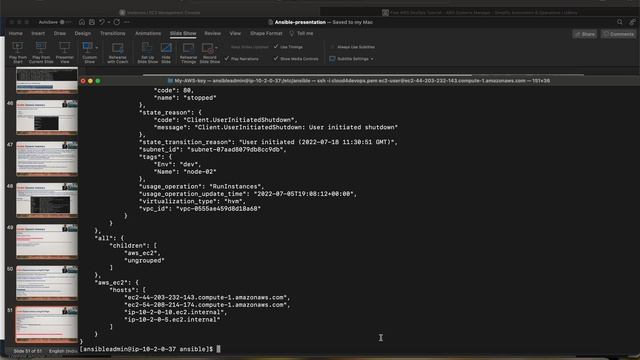This screenshot has height=360, width=640.
Task: Open the Animations tab
Action: coord(148,33)
